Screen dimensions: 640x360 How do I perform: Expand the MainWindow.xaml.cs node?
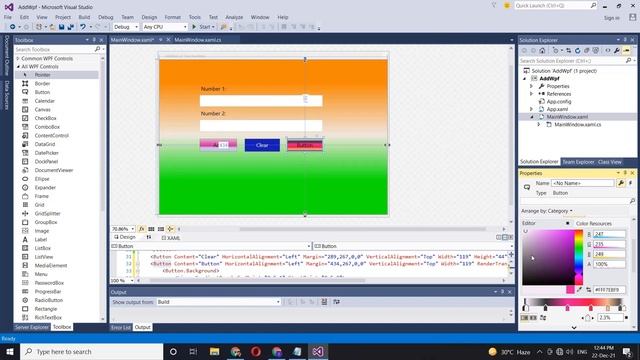tap(539, 124)
